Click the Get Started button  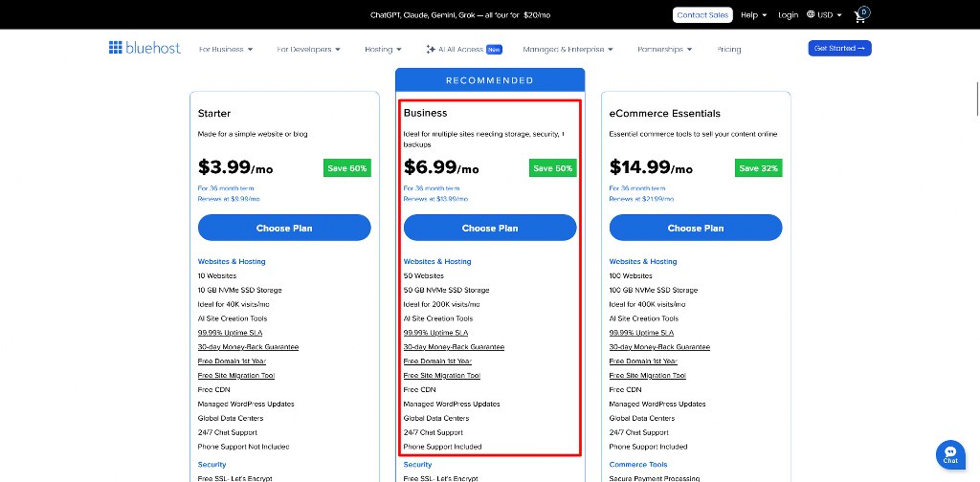tap(839, 48)
